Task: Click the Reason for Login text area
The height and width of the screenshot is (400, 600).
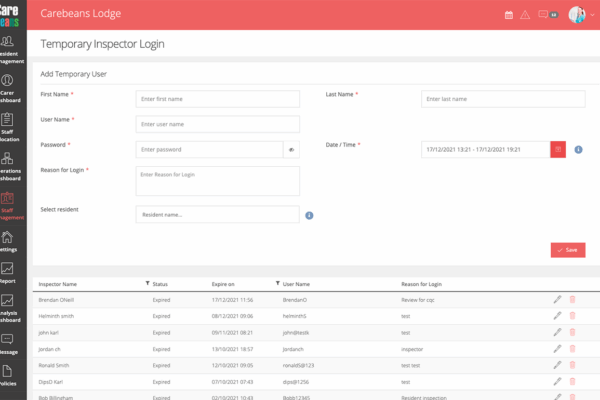Action: 217,180
